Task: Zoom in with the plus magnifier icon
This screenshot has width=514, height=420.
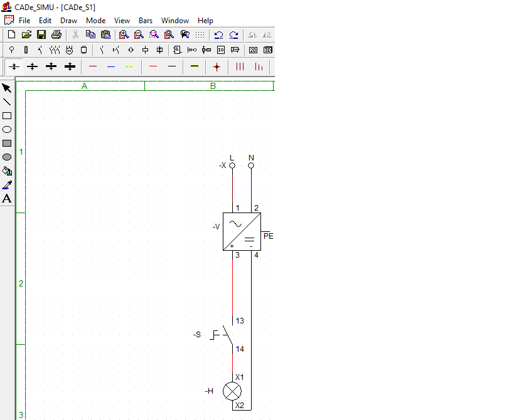Action: 124,34
